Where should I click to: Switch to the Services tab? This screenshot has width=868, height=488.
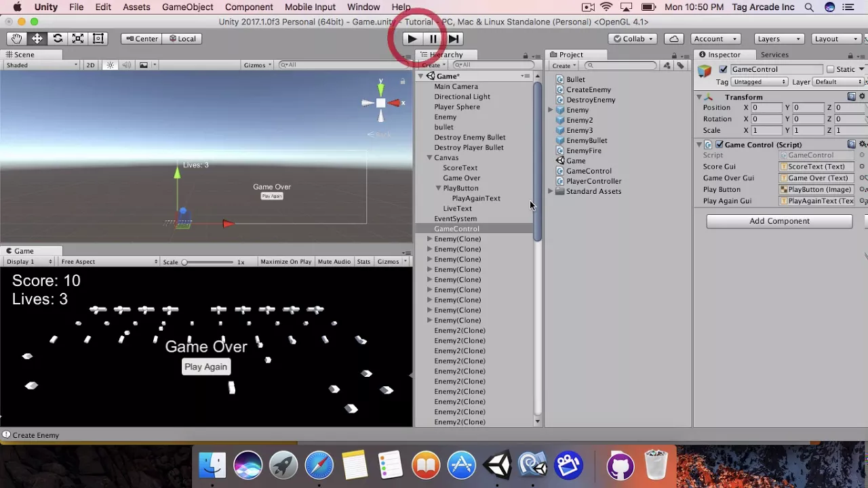774,55
